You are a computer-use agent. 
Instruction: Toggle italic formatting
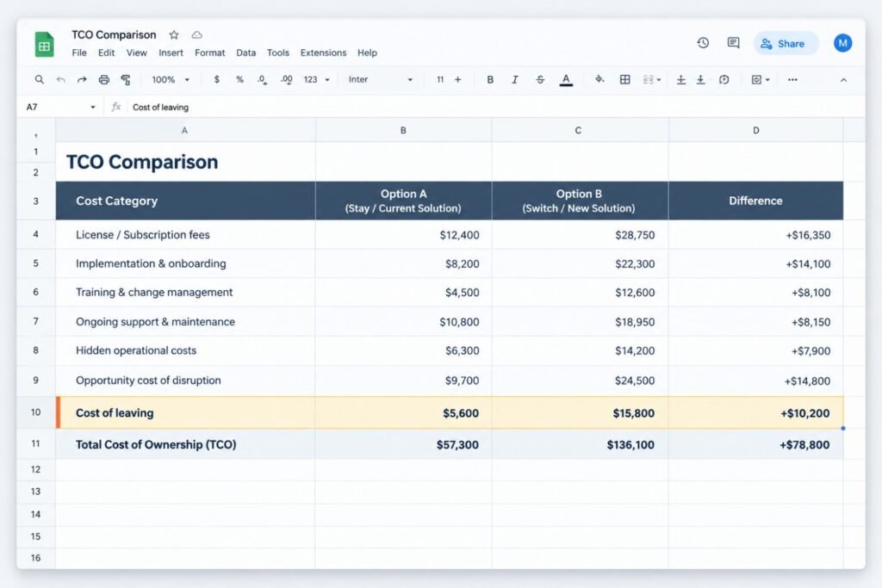tap(514, 80)
